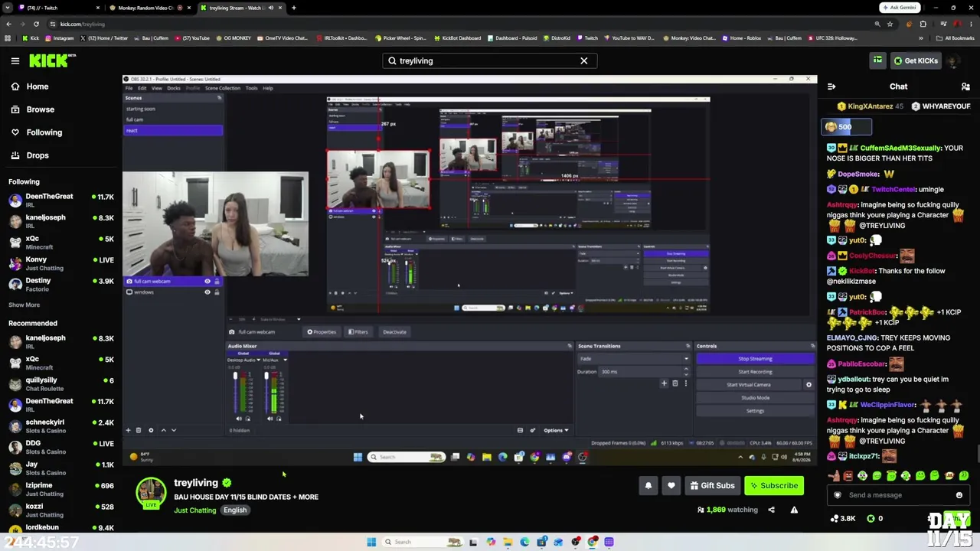Image resolution: width=980 pixels, height=551 pixels.
Task: Open new browser tab
Action: (293, 8)
